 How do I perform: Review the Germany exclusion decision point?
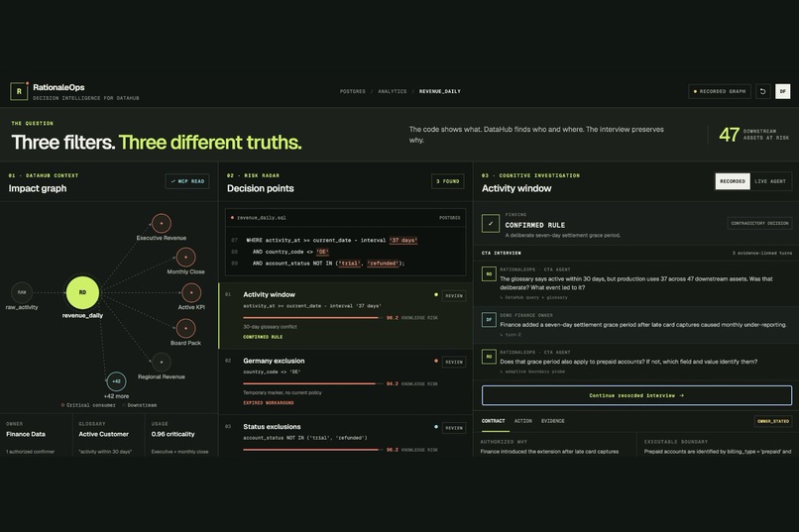pyautogui.click(x=453, y=362)
